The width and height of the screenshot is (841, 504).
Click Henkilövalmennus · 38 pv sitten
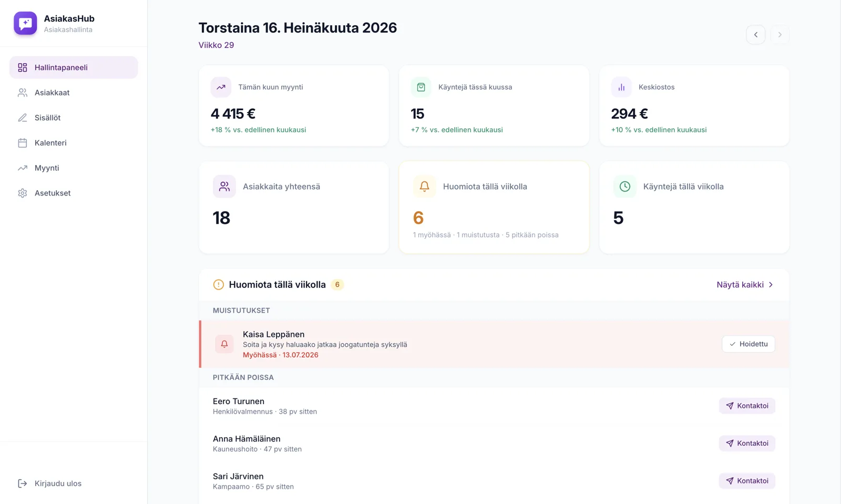point(265,412)
